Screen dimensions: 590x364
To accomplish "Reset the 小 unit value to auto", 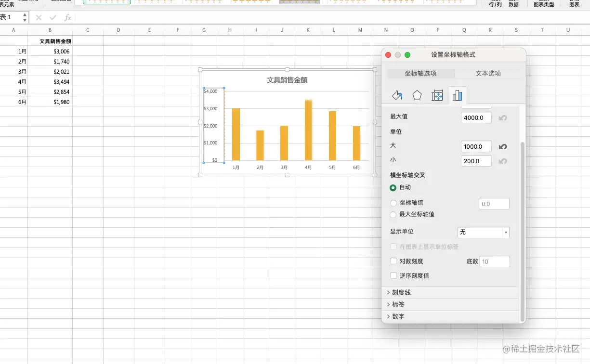I will (x=503, y=161).
